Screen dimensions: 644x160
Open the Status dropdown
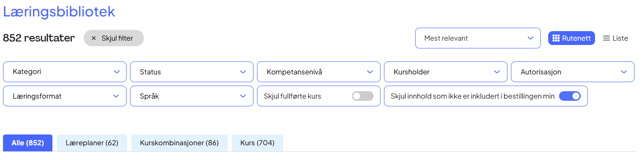coord(192,72)
